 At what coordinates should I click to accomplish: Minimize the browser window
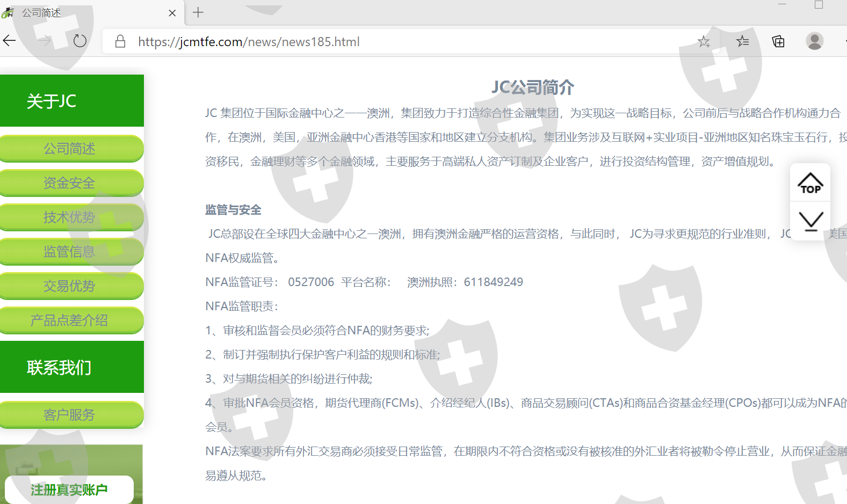pyautogui.click(x=783, y=4)
